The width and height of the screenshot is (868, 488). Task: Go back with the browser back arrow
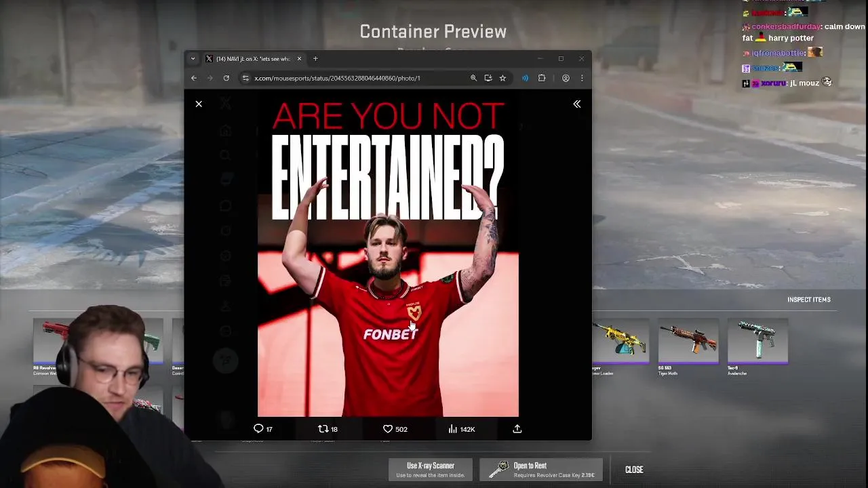(x=194, y=78)
